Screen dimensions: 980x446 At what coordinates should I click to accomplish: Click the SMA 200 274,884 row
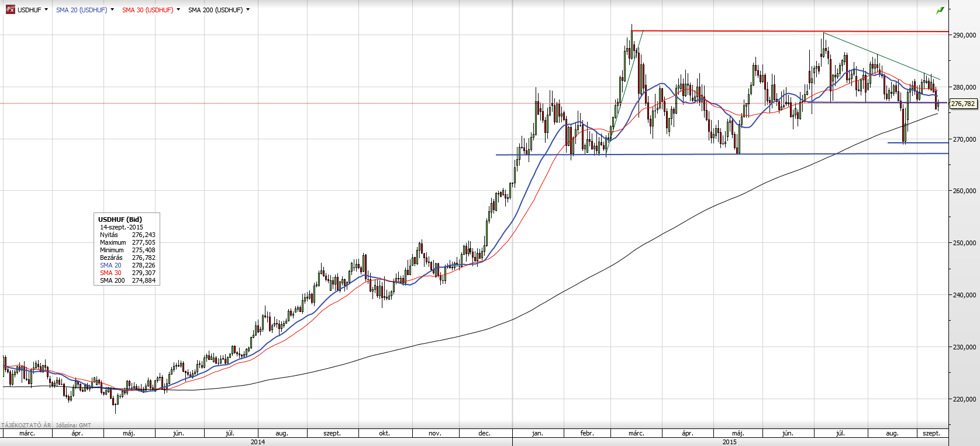[x=127, y=280]
